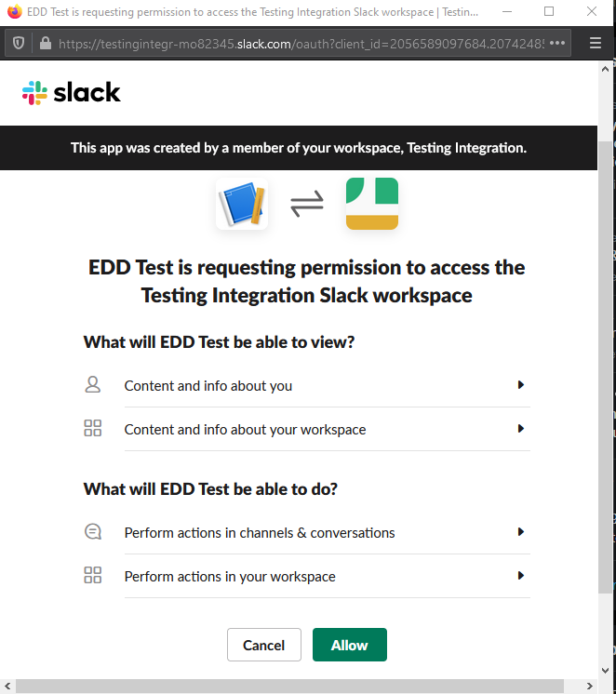Click the horizontal scrollbar at the bottom
Image resolution: width=616 pixels, height=694 pixels.
pos(279,687)
